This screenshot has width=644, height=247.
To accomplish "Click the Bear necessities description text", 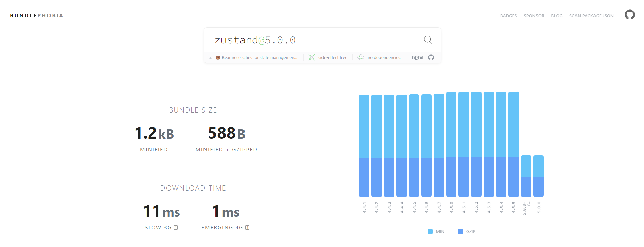I will (259, 58).
